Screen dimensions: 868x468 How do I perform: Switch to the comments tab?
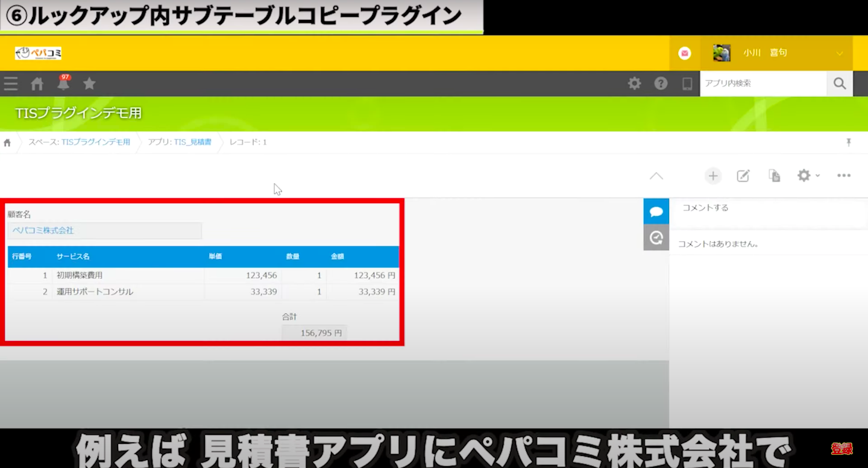pyautogui.click(x=656, y=211)
